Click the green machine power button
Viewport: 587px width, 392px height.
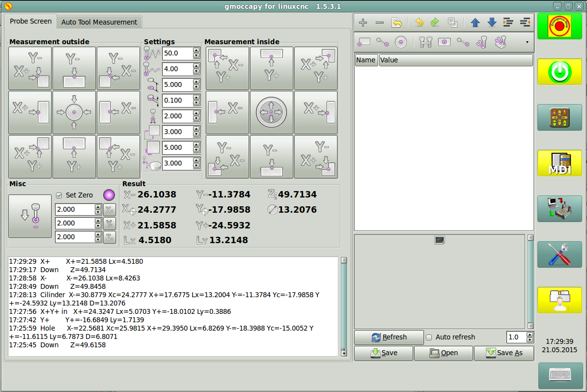pos(559,72)
